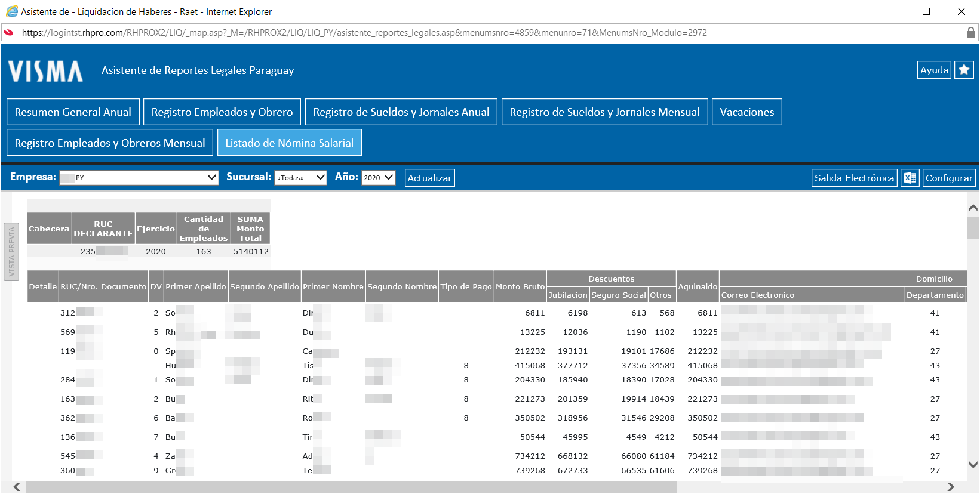This screenshot has width=980, height=494.
Task: Click the VISMA logo
Action: pos(45,71)
